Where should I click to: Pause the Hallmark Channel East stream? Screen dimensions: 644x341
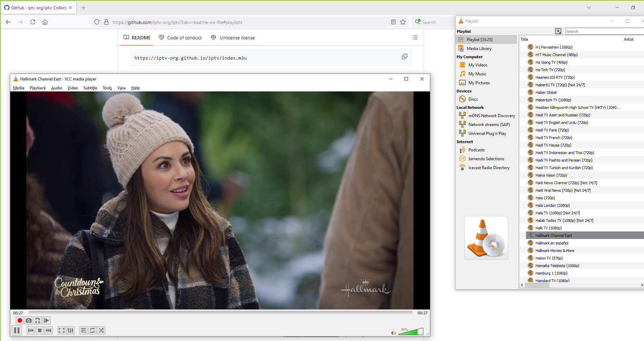tap(16, 330)
